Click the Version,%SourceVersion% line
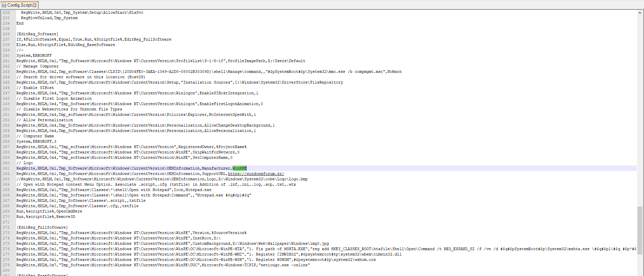644x276 pixels. [x=131, y=233]
